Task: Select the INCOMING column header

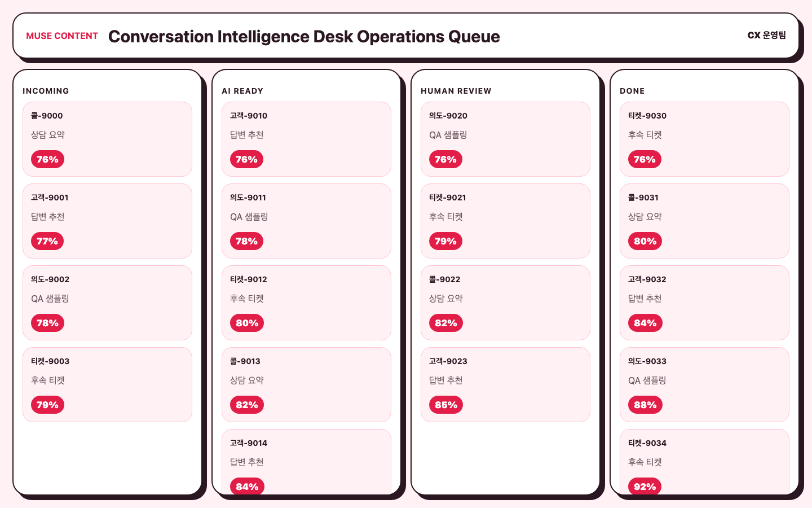Action: point(46,91)
